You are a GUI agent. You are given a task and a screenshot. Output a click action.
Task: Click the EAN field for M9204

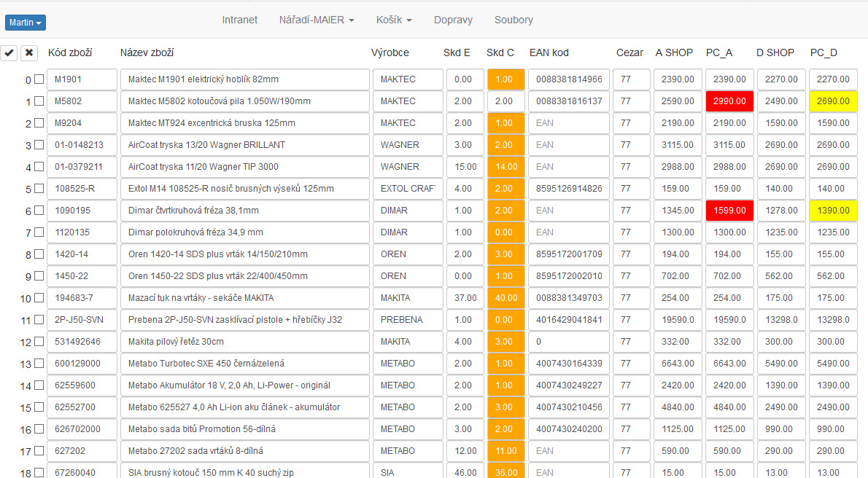coord(568,123)
